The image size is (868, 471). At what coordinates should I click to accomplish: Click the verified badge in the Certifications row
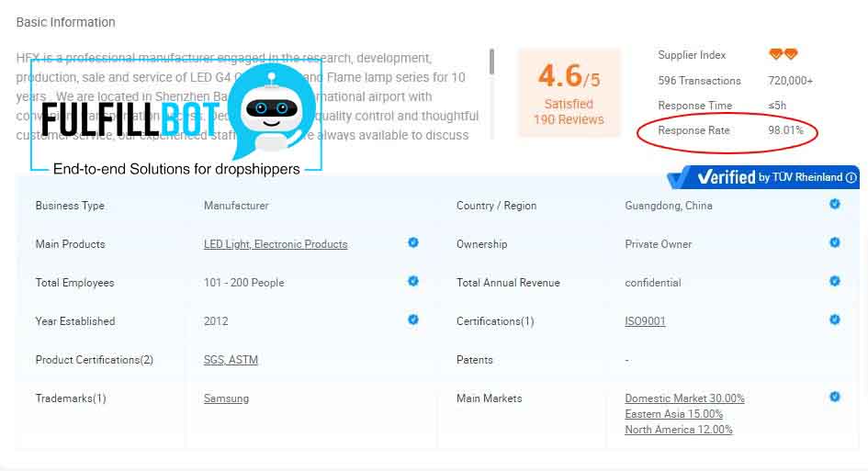click(x=835, y=320)
